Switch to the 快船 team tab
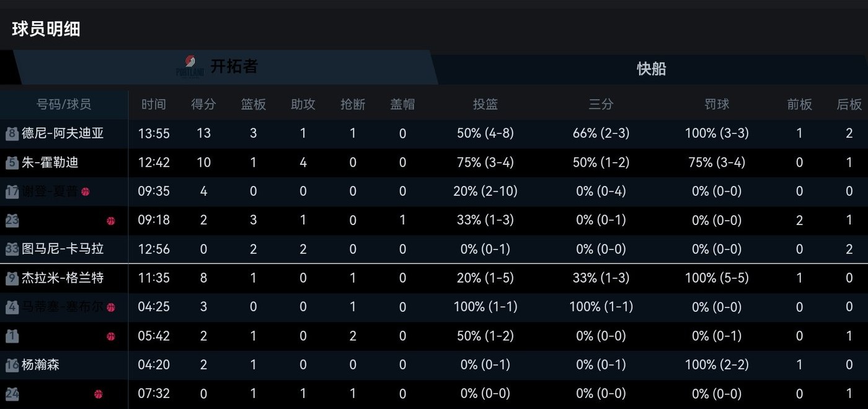Image resolution: width=868 pixels, height=409 pixels. point(651,68)
